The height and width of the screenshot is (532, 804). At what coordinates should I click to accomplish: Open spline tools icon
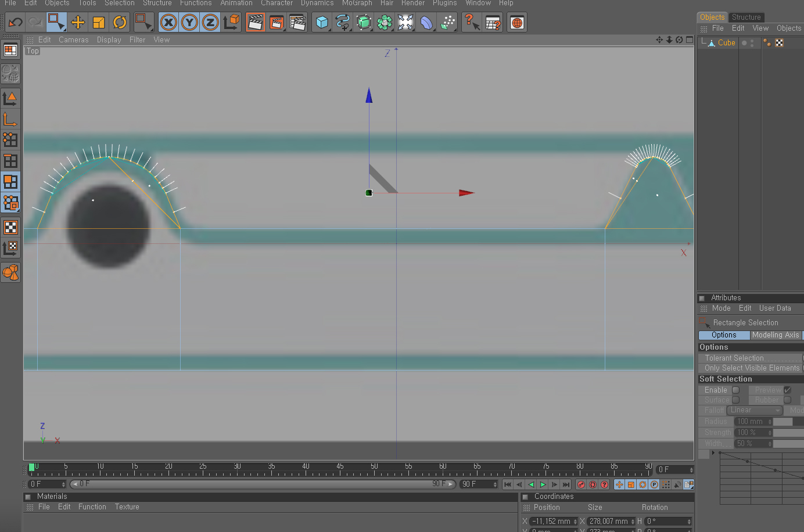(343, 23)
